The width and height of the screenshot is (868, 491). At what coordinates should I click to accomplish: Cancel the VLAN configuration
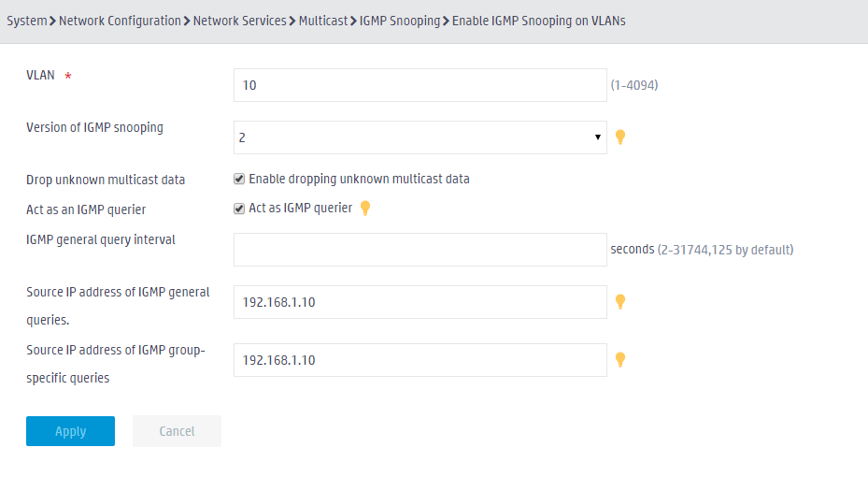click(177, 431)
